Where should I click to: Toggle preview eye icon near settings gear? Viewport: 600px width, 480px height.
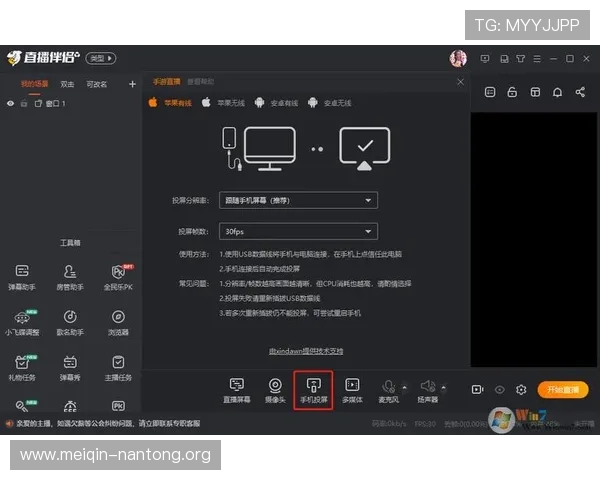pos(499,390)
